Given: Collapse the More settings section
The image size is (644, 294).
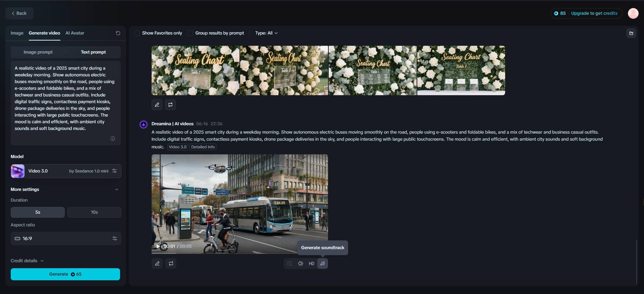Looking at the screenshot, I should tap(117, 190).
